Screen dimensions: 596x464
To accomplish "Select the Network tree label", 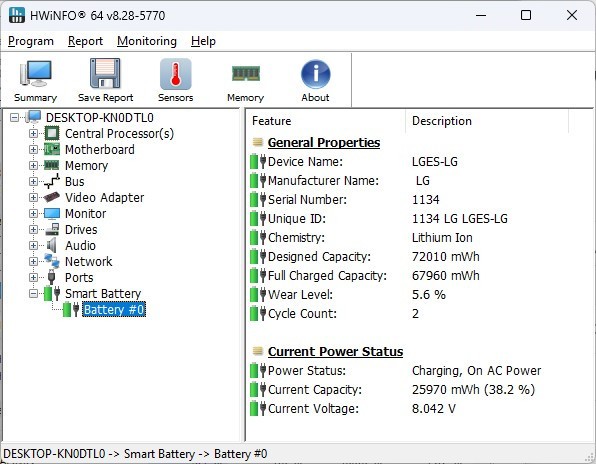I will click(89, 261).
